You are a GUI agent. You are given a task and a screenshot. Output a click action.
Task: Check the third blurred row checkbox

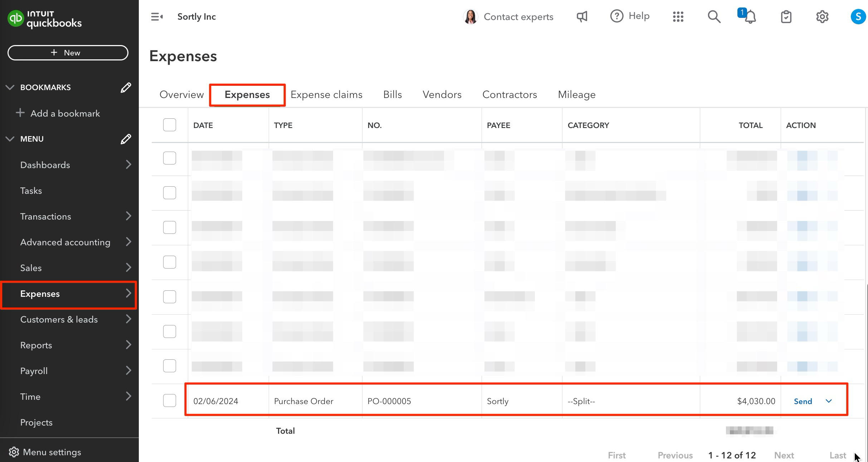click(x=170, y=227)
